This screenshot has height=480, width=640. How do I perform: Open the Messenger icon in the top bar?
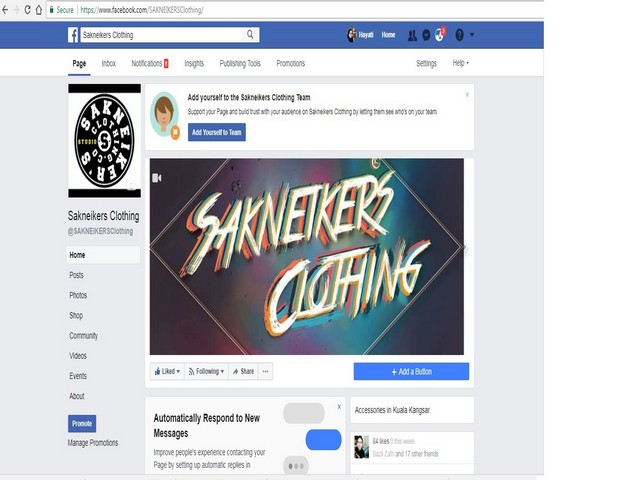pyautogui.click(x=426, y=36)
